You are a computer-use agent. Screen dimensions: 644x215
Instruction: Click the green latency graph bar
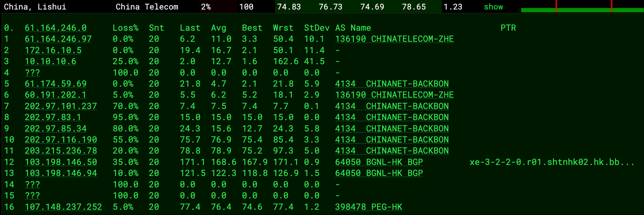click(x=582, y=10)
